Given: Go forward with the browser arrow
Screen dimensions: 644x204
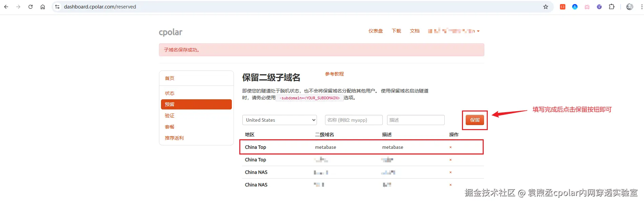Looking at the screenshot, I should pos(18,7).
